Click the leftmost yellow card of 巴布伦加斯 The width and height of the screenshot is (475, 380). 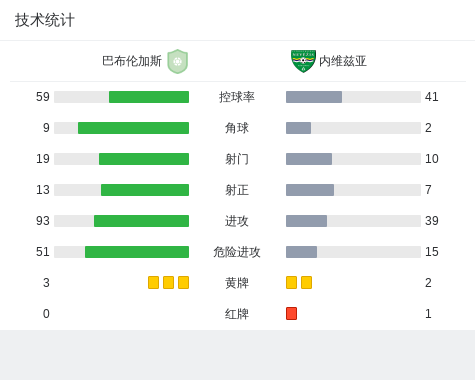153,282
